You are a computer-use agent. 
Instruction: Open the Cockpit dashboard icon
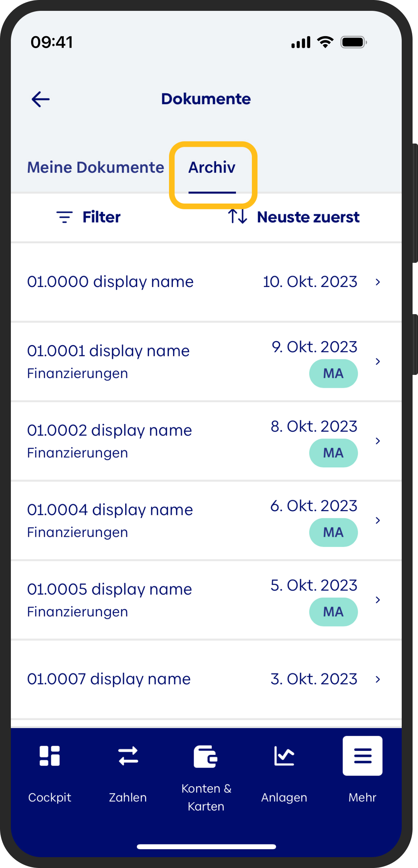(50, 756)
